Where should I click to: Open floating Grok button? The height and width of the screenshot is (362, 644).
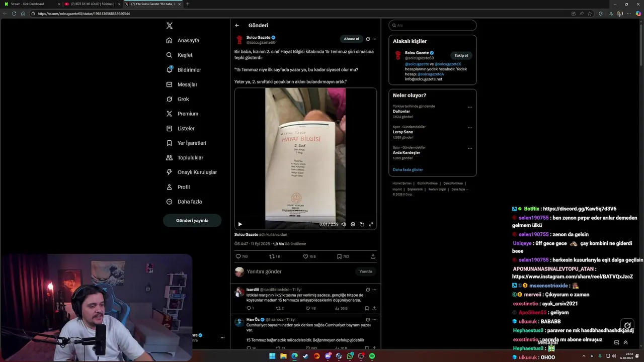coord(627,325)
